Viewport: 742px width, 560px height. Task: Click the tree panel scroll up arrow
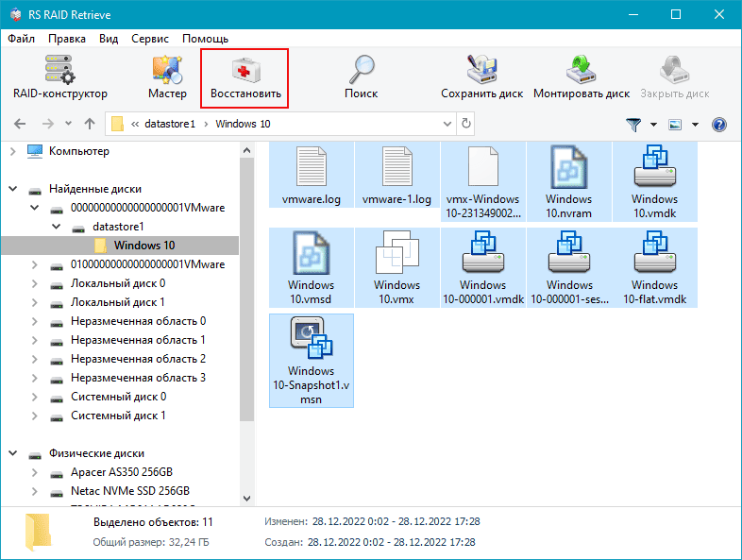246,150
